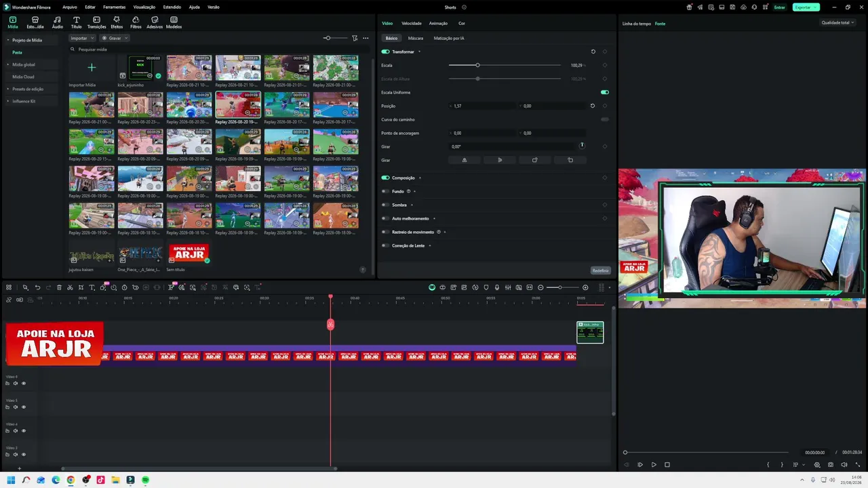
Task: Open the Exportar dropdown arrow
Action: click(x=816, y=7)
